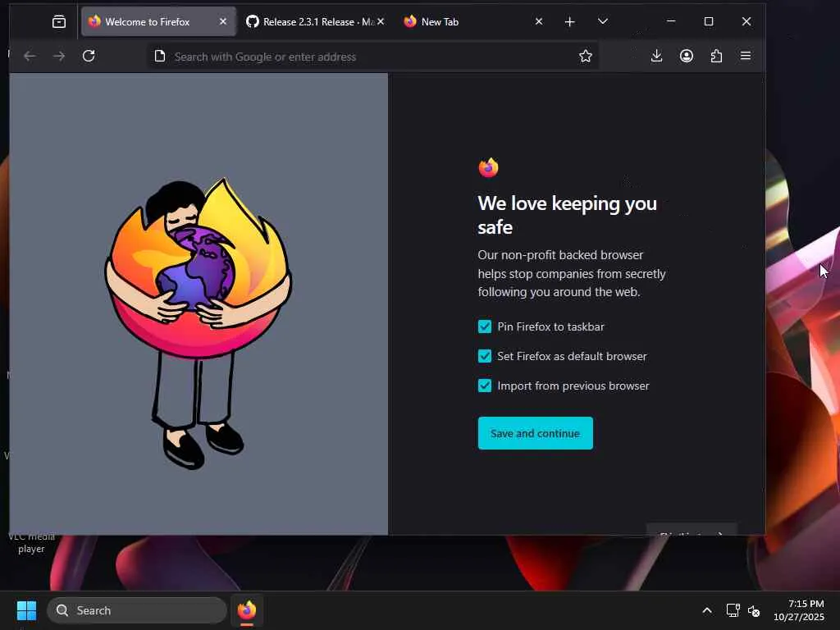Open the Firefox View recent browsing icon
Image resolution: width=840 pixels, height=630 pixels.
click(59, 21)
